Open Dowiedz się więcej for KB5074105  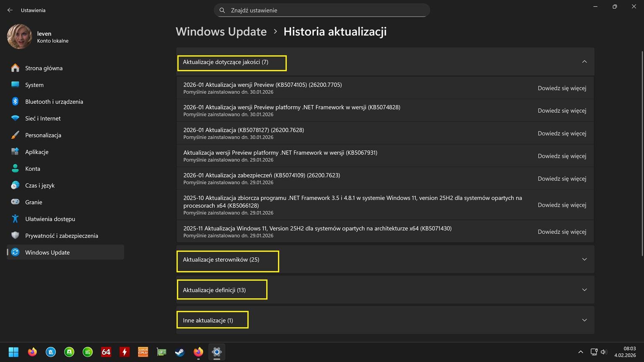562,88
